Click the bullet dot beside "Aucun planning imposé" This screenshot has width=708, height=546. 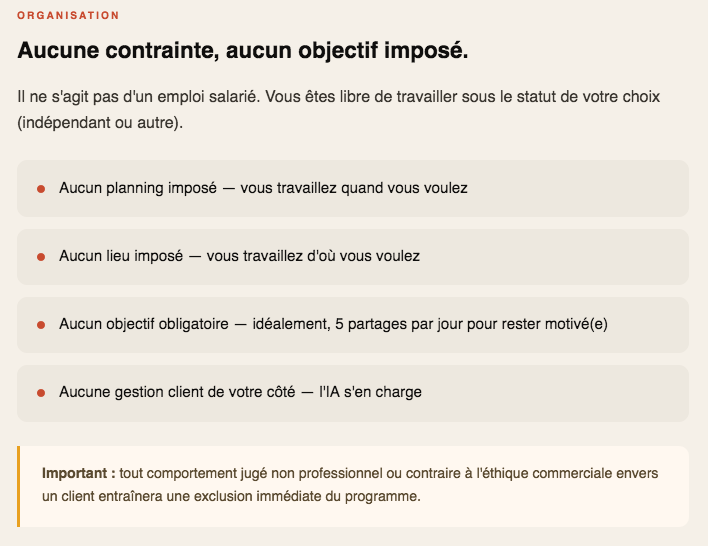(x=41, y=189)
